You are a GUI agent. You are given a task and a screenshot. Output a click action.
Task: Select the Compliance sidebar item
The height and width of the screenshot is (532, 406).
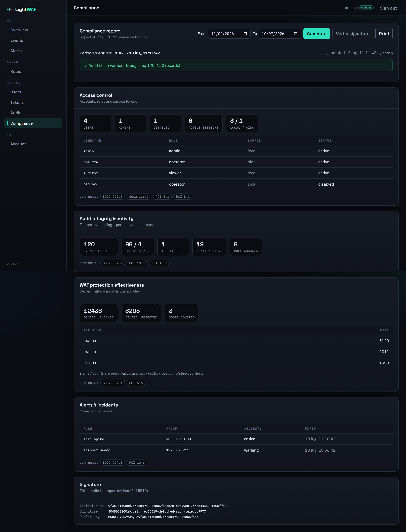pyautogui.click(x=33, y=123)
